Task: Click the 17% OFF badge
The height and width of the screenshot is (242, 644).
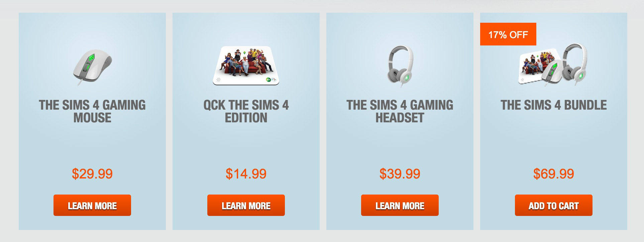Action: click(508, 34)
